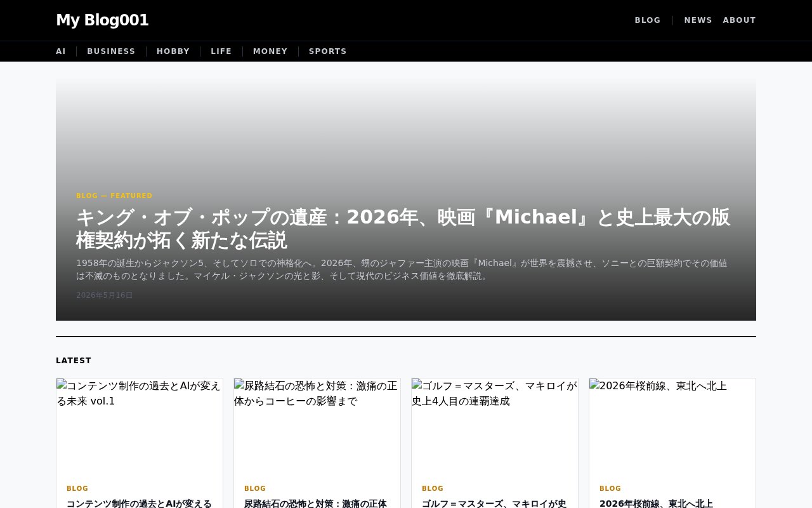Open card title コンテンツ制作の過去とAIが変える
The height and width of the screenshot is (508, 812).
pyautogui.click(x=140, y=504)
